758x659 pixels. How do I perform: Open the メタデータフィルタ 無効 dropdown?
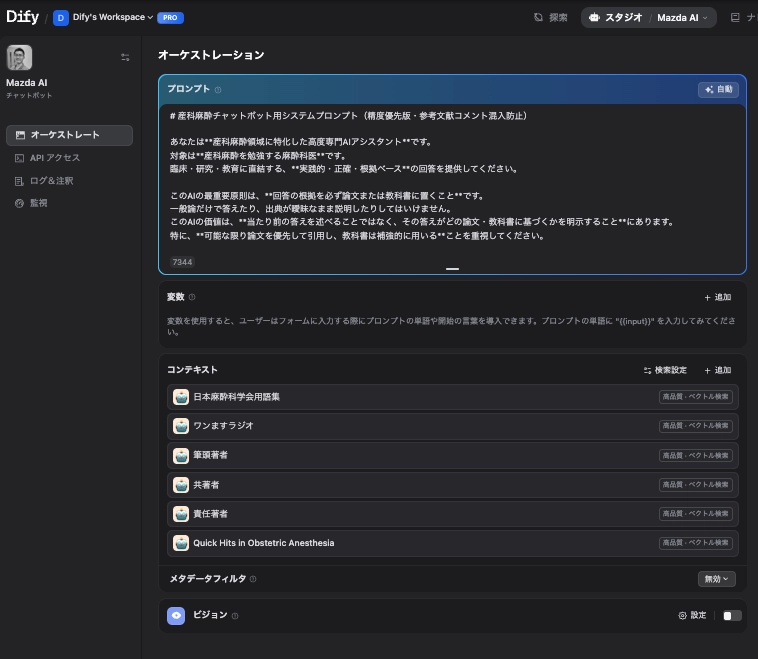point(716,579)
